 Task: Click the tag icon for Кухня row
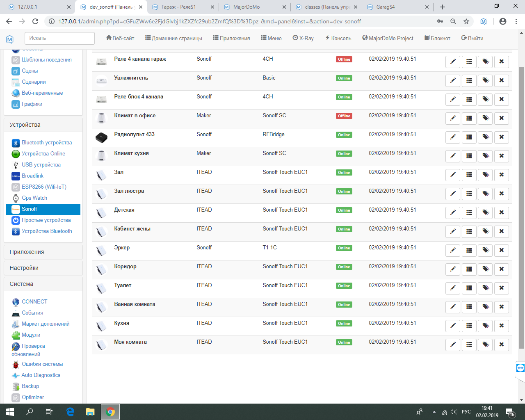[x=486, y=326]
